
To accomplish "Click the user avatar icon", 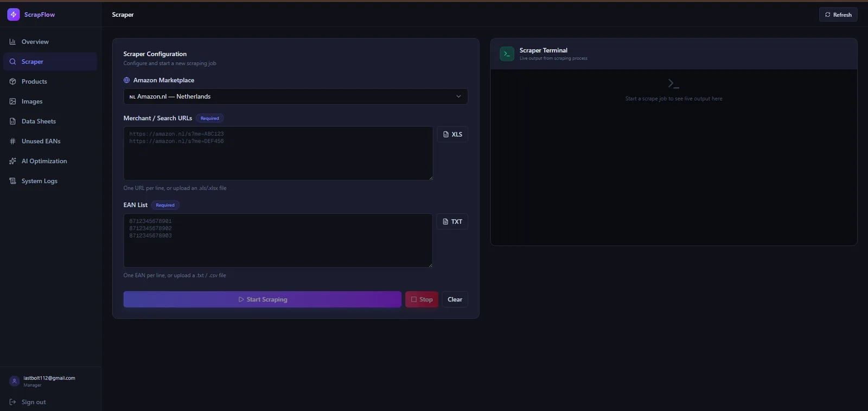I will pos(15,381).
